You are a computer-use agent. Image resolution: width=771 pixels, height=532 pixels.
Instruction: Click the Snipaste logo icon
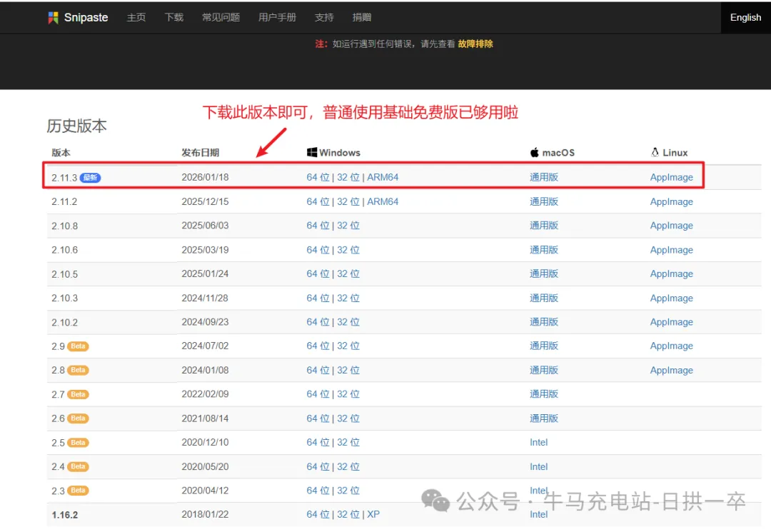[x=53, y=18]
